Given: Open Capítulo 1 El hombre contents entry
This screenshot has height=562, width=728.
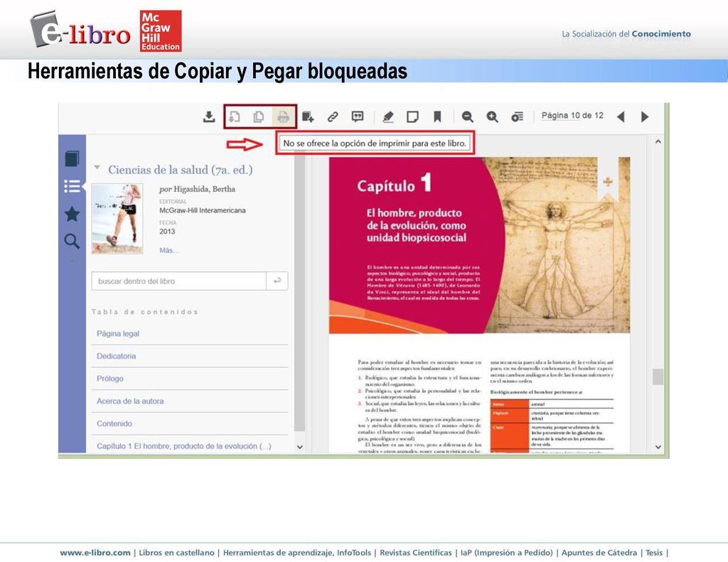Looking at the screenshot, I should coord(184,446).
